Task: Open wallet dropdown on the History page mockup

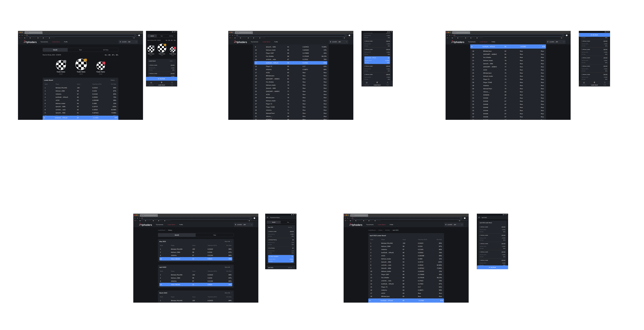Action: tap(244, 224)
